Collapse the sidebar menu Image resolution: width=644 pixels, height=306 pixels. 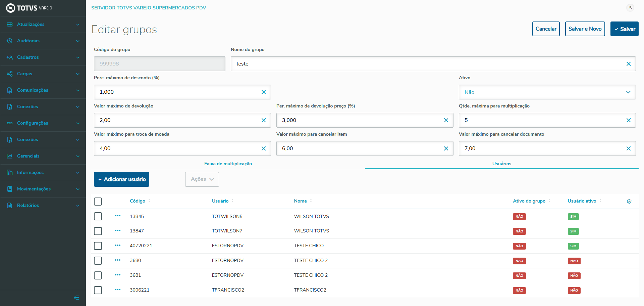76,298
